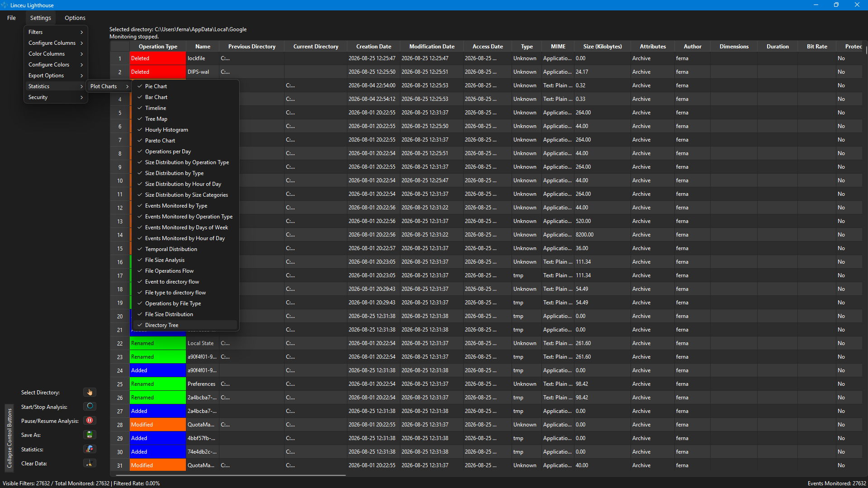Click the Start/Stop Analysis icon button
Image resolution: width=868 pixels, height=488 pixels.
point(90,406)
